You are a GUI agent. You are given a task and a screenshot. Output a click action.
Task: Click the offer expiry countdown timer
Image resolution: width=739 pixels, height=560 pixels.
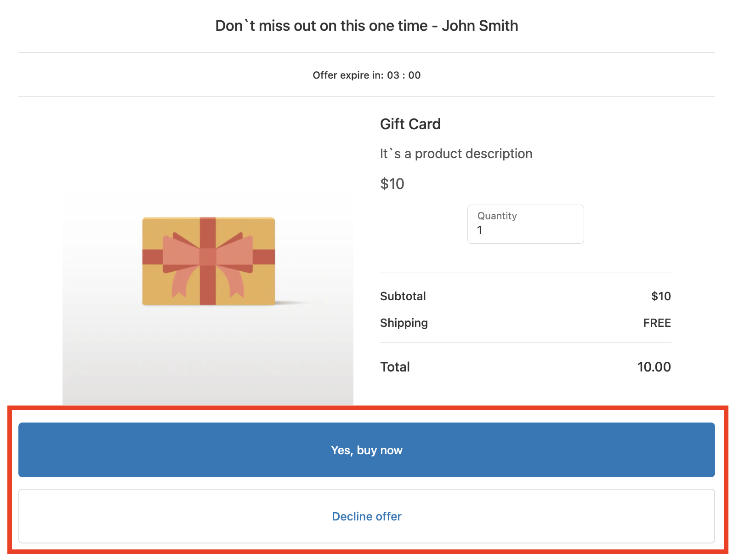coord(404,75)
